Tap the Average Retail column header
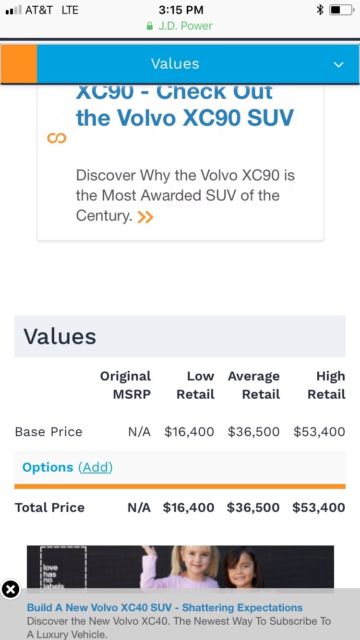 254,385
